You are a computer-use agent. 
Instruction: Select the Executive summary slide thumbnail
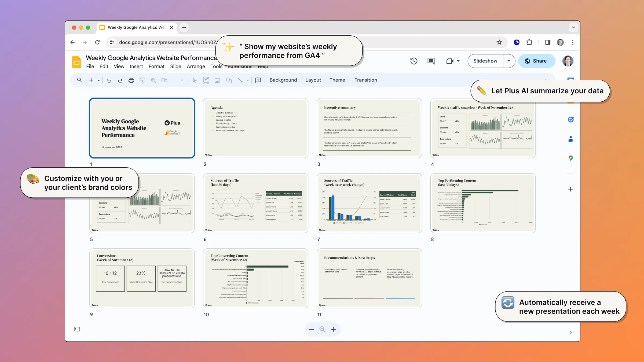point(369,128)
